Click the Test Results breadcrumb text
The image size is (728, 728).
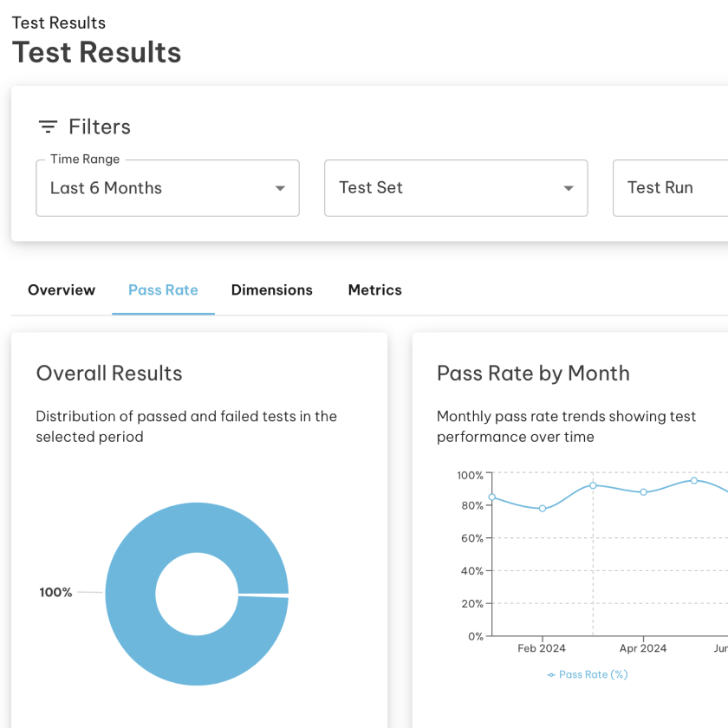coord(59,23)
